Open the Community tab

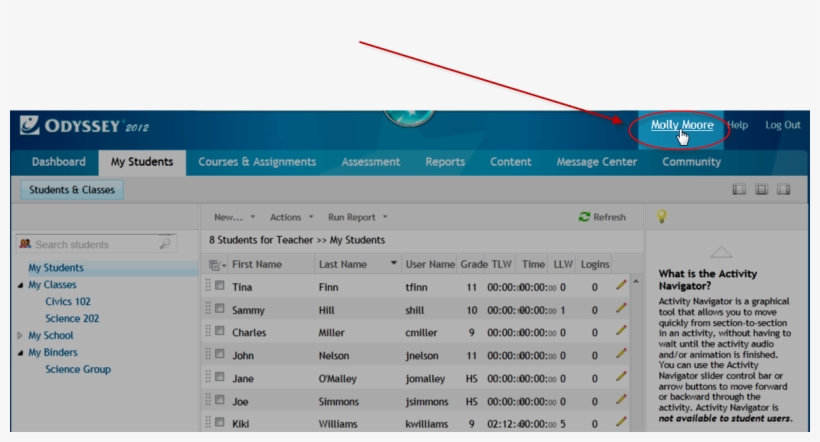pyautogui.click(x=691, y=162)
